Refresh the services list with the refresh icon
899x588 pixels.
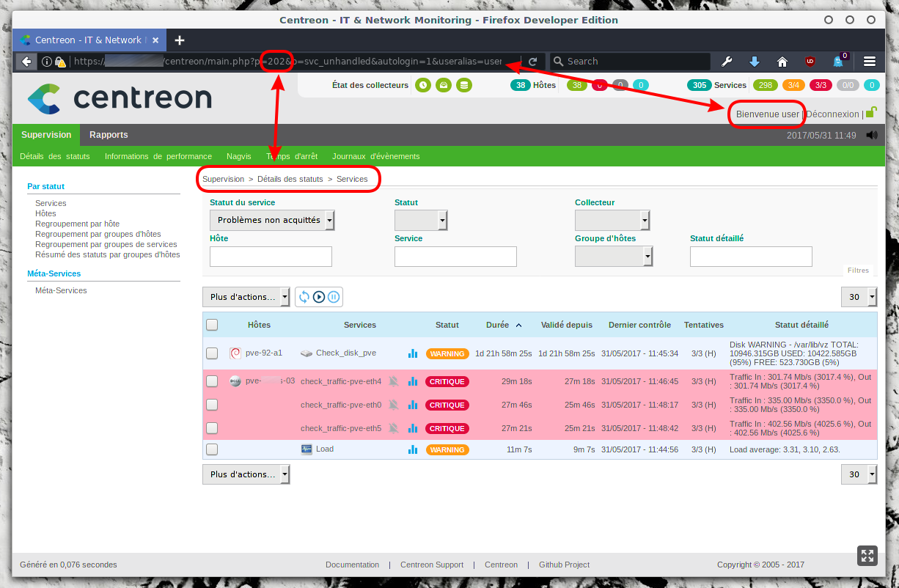(306, 297)
